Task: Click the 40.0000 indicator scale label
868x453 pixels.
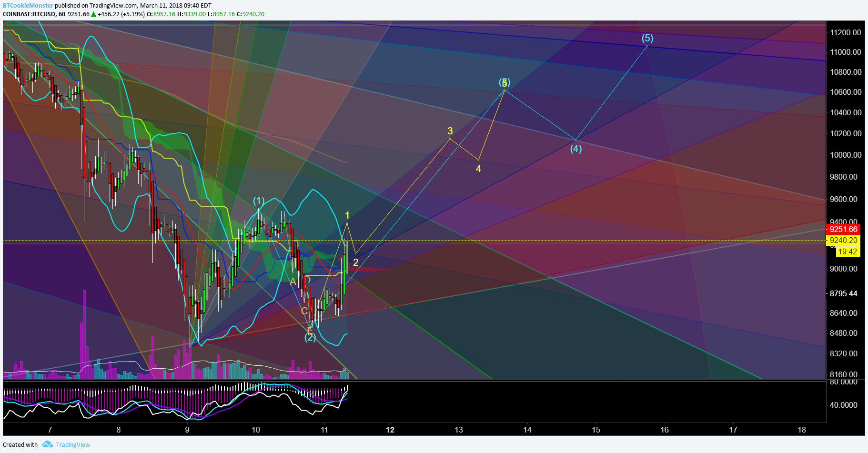Action: [x=844, y=405]
